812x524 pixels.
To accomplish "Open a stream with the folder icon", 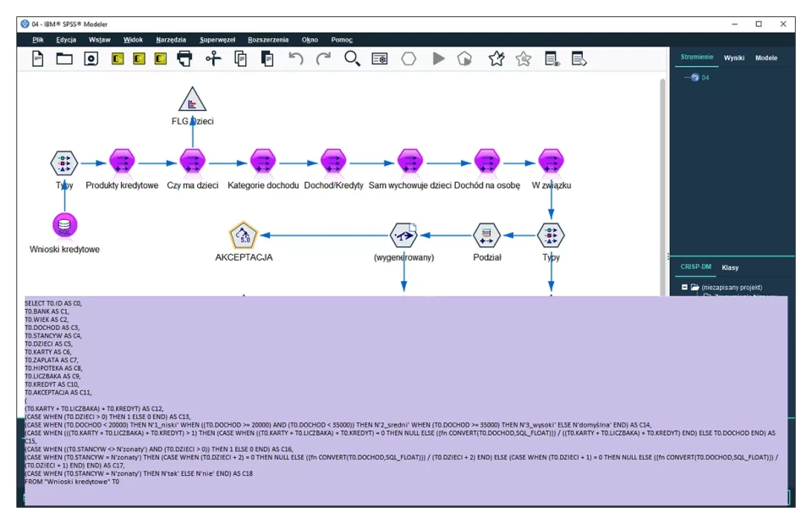I will click(x=64, y=59).
